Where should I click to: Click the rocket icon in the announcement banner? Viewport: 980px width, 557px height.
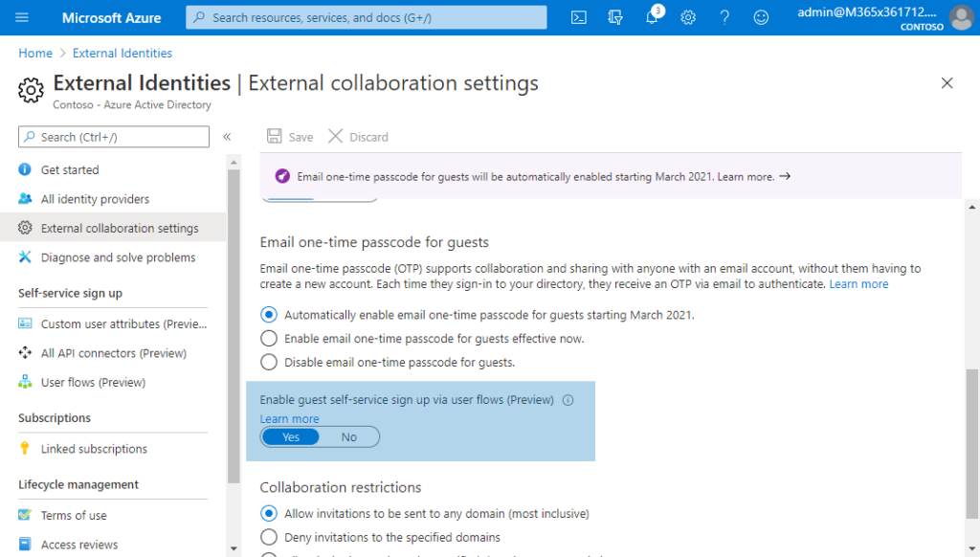pyautogui.click(x=282, y=176)
